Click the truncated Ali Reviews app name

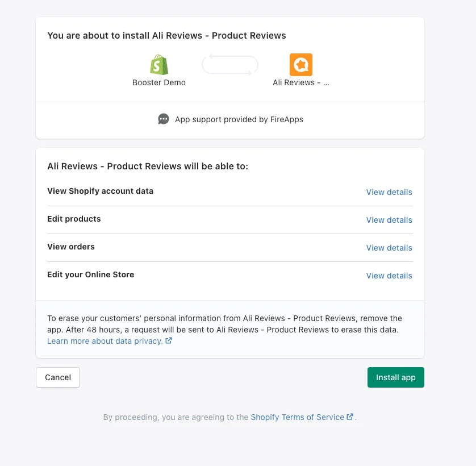tap(301, 82)
